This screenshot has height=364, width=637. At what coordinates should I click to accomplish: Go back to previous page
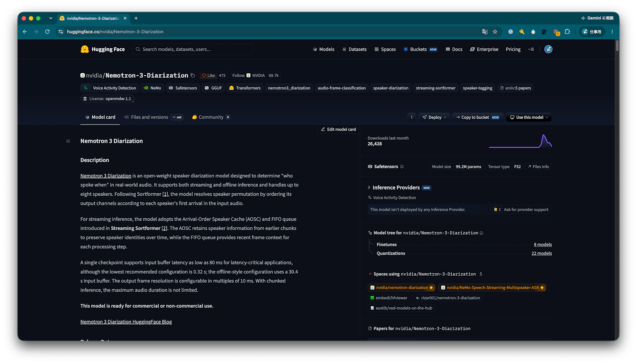[x=25, y=31]
